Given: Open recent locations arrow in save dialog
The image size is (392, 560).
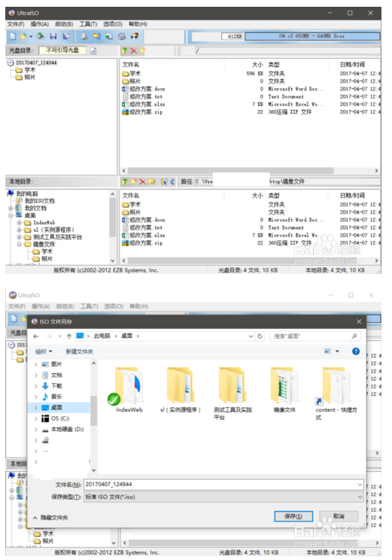Looking at the screenshot, I should point(59,336).
